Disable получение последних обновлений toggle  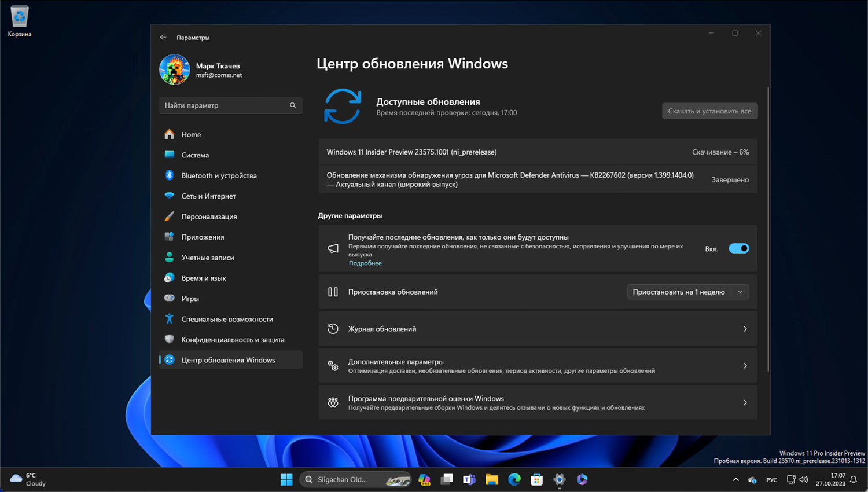[x=738, y=248]
